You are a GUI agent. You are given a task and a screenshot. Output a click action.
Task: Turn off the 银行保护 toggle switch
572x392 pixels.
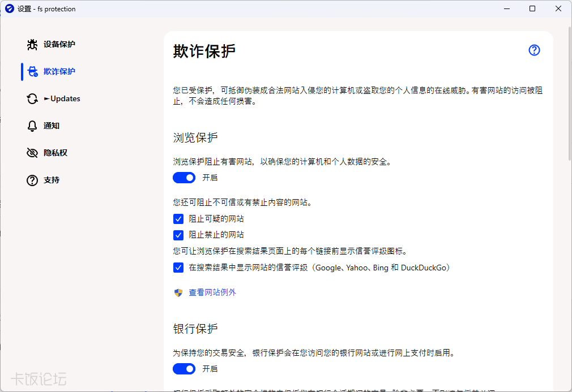tap(184, 369)
